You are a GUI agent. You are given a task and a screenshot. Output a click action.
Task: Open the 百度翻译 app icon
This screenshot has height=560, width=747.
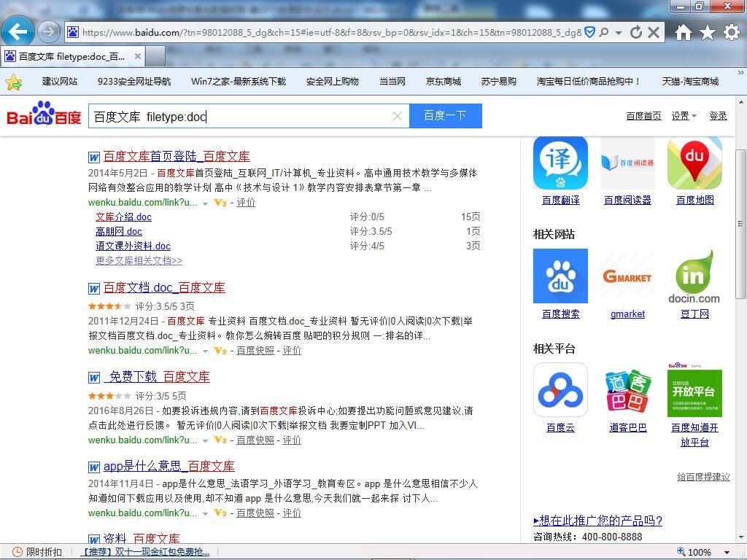[x=560, y=163]
